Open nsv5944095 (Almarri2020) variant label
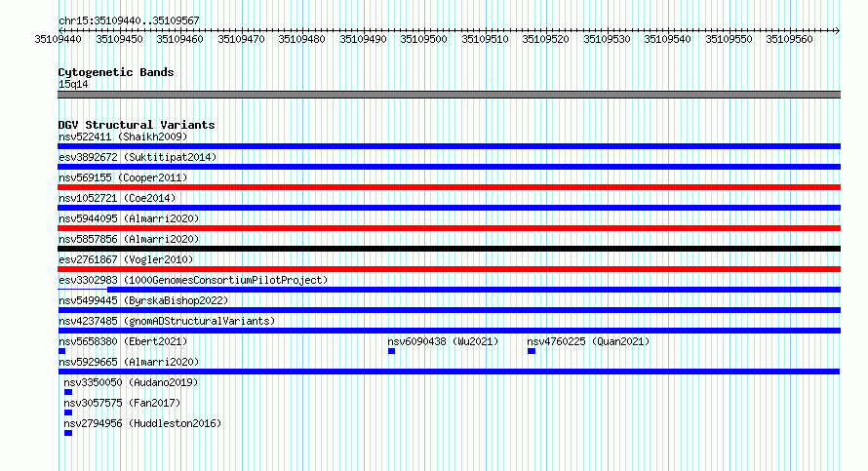Image resolution: width=868 pixels, height=471 pixels. (x=129, y=218)
